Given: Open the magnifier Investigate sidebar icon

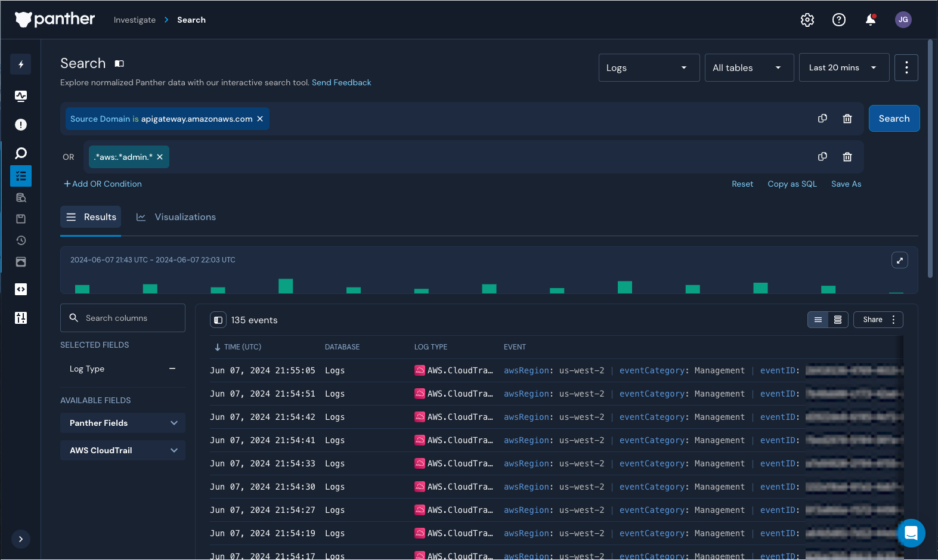Looking at the screenshot, I should 21,153.
